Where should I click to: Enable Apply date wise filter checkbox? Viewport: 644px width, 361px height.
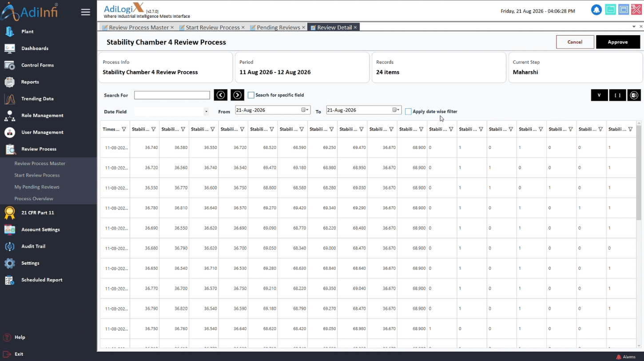pos(408,112)
